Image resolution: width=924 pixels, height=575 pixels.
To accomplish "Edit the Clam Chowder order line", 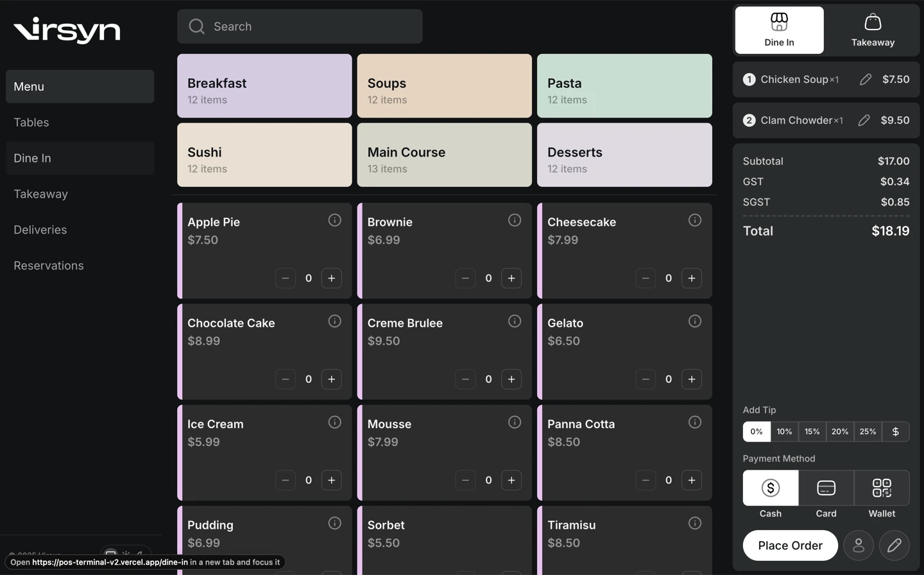I will pyautogui.click(x=864, y=120).
